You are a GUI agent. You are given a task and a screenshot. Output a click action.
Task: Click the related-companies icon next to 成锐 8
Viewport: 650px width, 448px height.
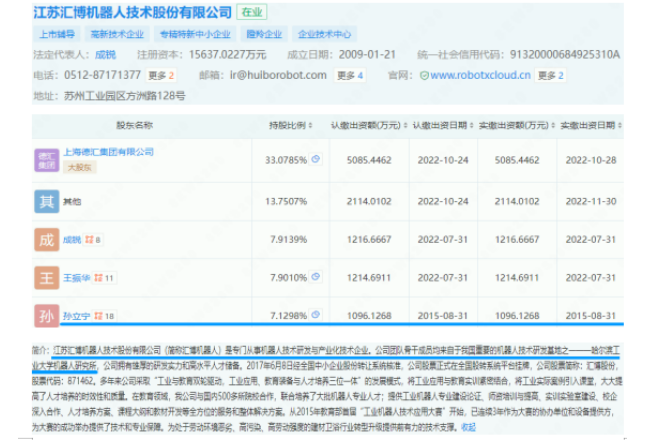[89, 240]
